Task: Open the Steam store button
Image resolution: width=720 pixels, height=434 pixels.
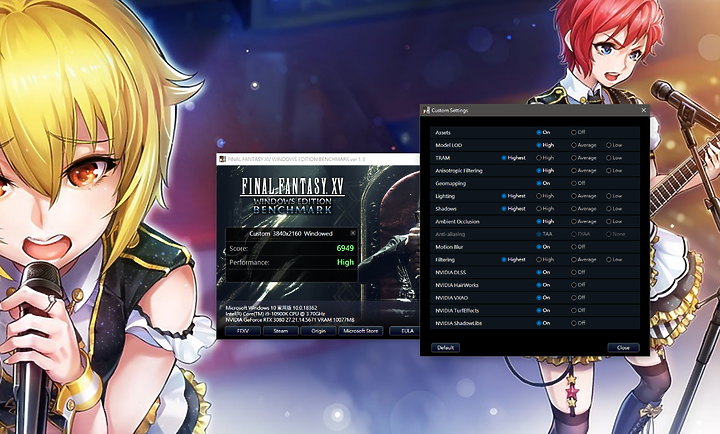Action: tap(281, 331)
